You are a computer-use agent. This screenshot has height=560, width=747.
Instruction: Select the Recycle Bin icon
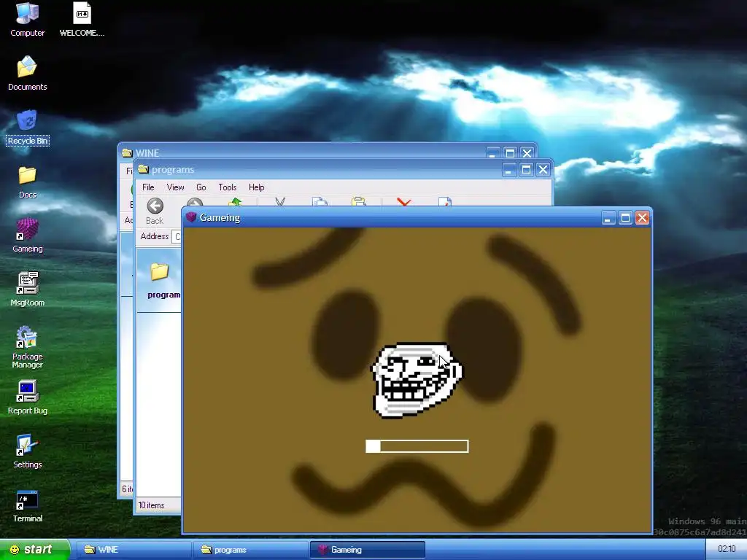[27, 127]
